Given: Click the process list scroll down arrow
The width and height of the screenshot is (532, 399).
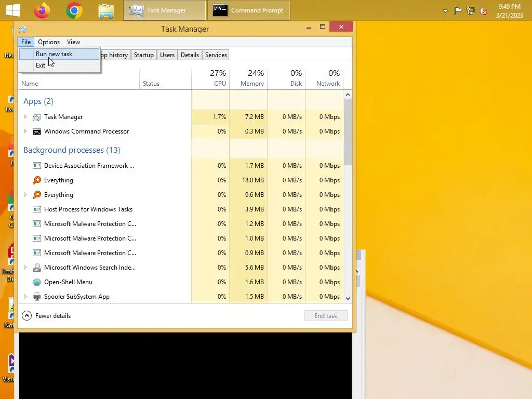Looking at the screenshot, I should coord(348,299).
